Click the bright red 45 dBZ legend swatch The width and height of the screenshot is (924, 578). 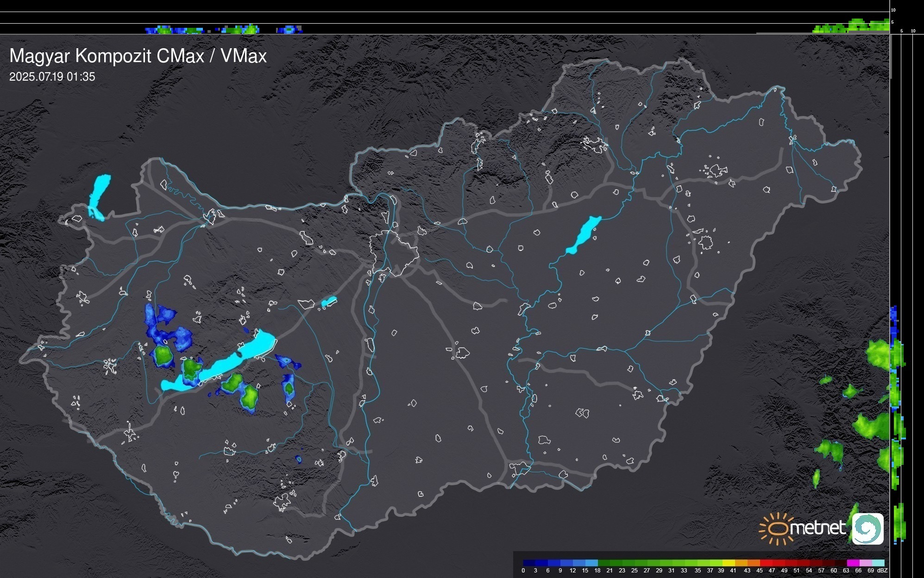(766, 563)
